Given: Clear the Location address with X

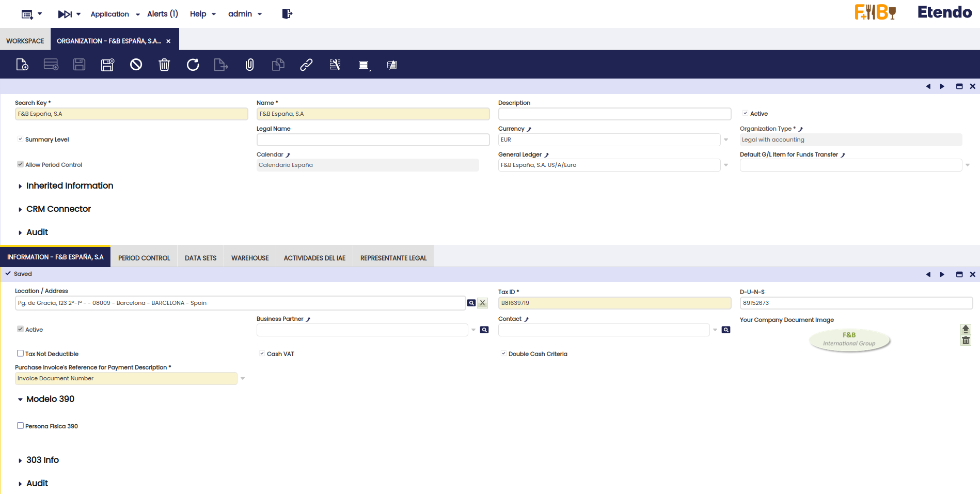Looking at the screenshot, I should pos(483,303).
